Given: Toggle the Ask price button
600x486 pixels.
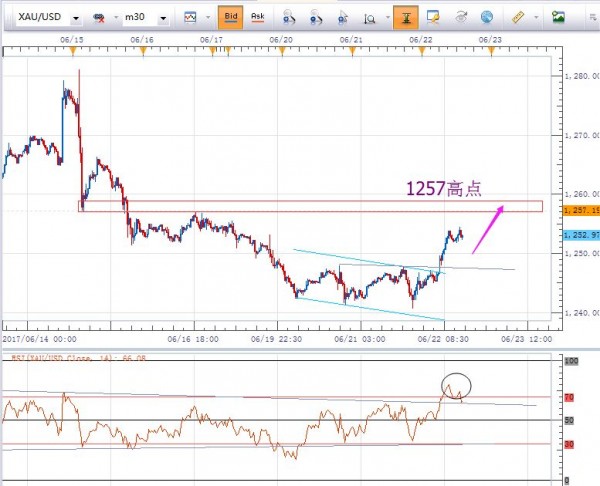Looking at the screenshot, I should point(258,17).
